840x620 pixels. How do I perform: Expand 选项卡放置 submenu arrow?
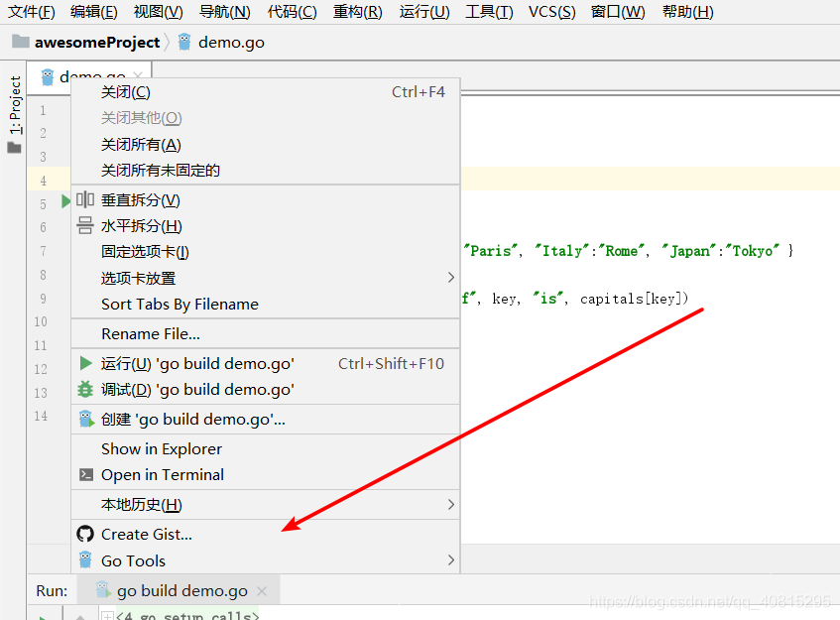point(450,278)
